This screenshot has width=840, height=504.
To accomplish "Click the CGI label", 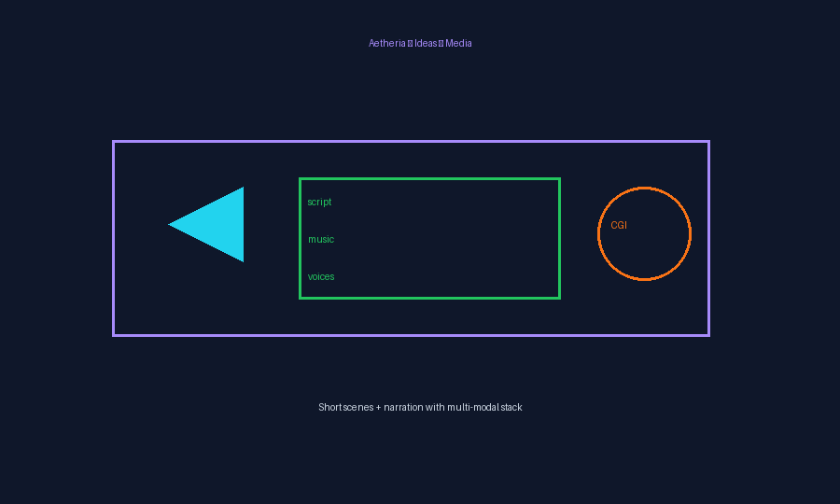I will tap(619, 226).
